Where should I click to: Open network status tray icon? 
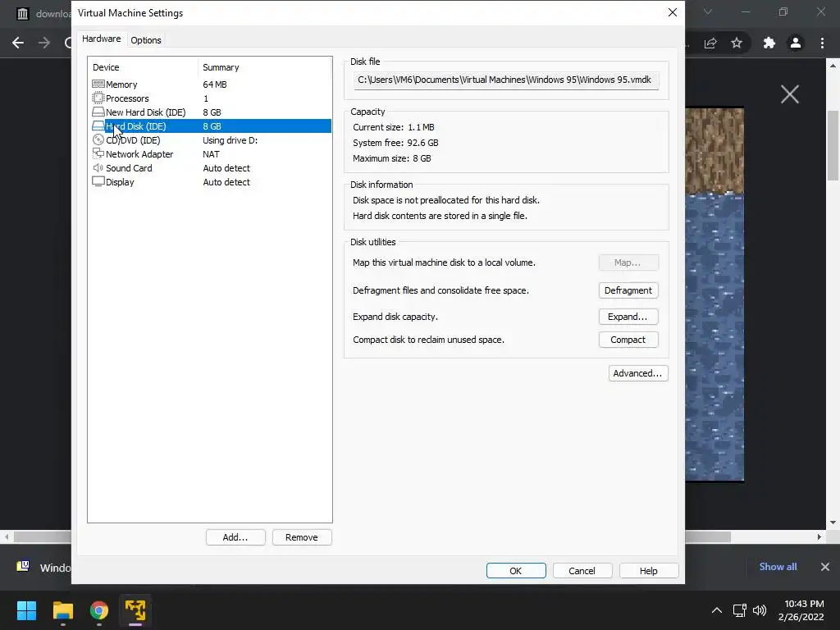coord(740,610)
